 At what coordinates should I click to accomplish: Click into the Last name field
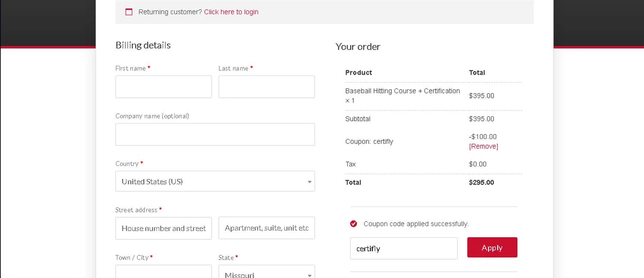[x=266, y=87]
